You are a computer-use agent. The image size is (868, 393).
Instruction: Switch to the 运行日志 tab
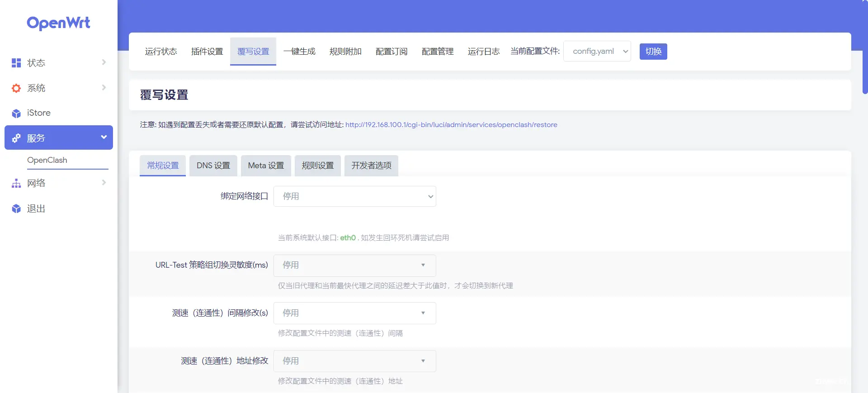[x=484, y=52]
